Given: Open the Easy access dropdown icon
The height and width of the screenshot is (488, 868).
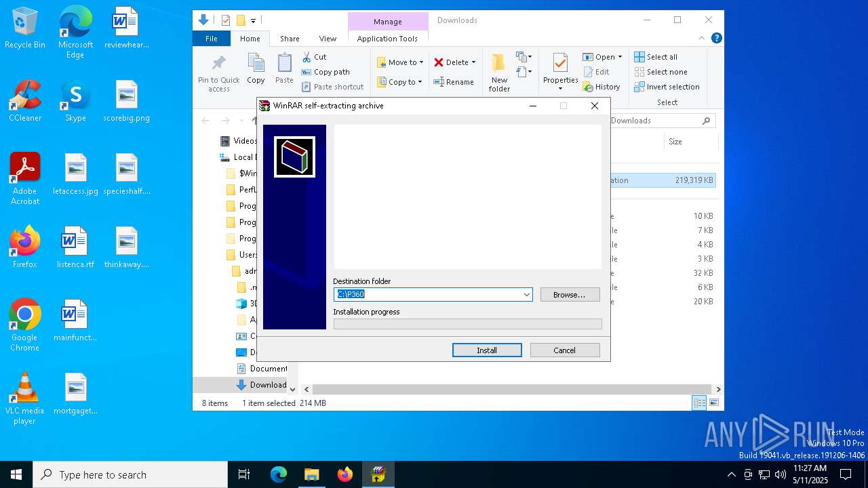Looking at the screenshot, I should click(x=524, y=71).
